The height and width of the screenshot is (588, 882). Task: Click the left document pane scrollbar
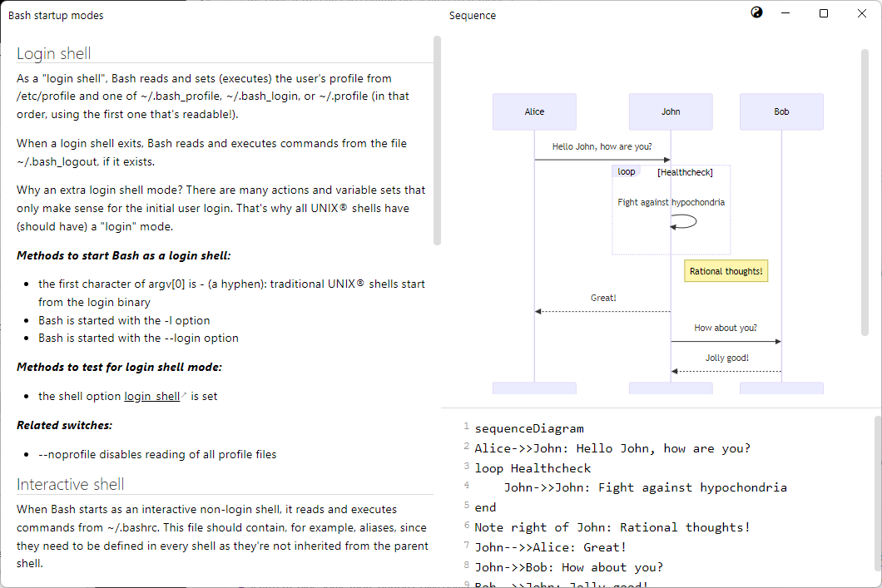(x=437, y=140)
